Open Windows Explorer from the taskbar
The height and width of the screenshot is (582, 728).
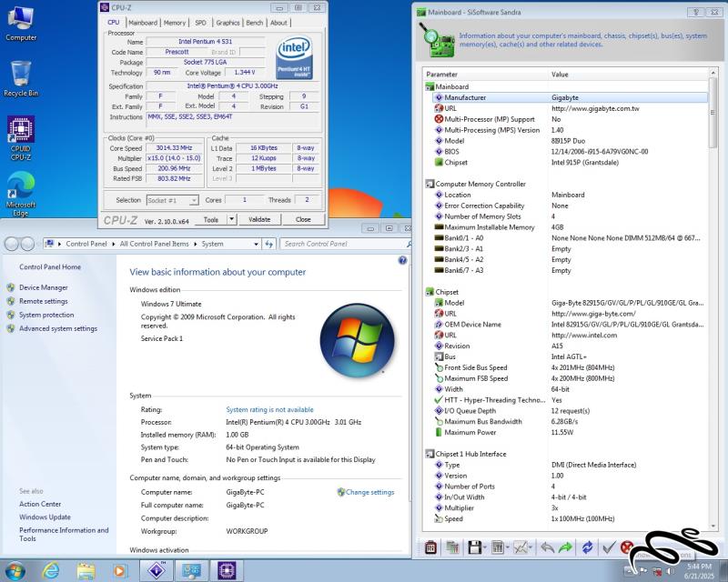coord(86,570)
